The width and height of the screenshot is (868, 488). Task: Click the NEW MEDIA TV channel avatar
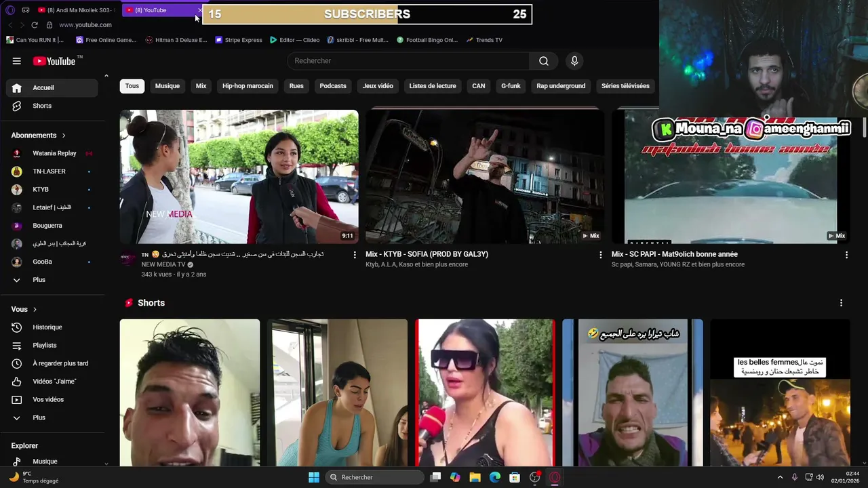(128, 258)
